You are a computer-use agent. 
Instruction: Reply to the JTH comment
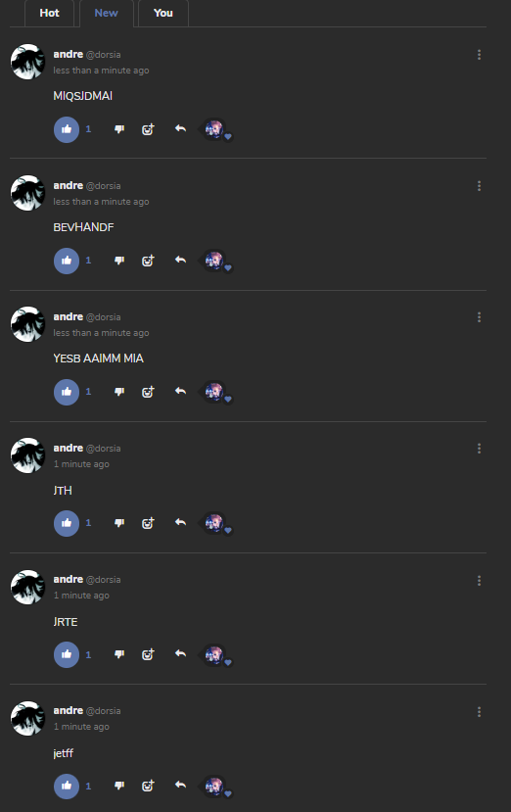pyautogui.click(x=180, y=522)
